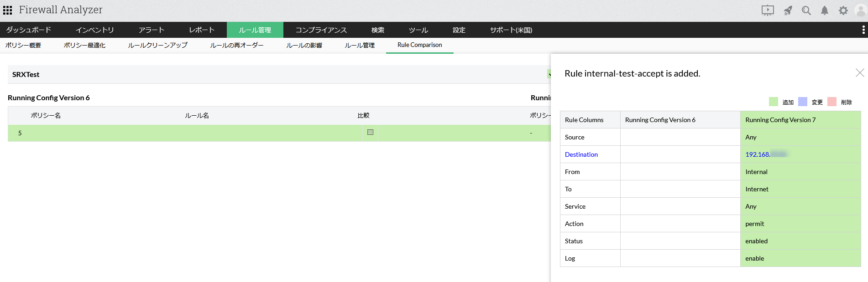Open the search magnifier icon

806,10
